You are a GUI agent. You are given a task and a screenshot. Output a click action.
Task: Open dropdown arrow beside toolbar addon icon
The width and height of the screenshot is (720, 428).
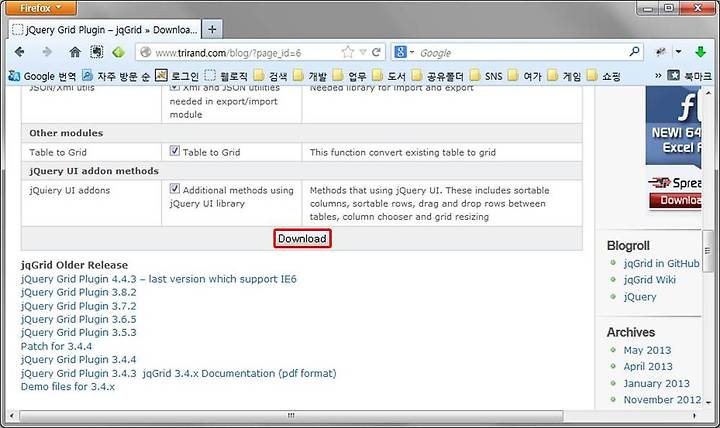[678, 52]
